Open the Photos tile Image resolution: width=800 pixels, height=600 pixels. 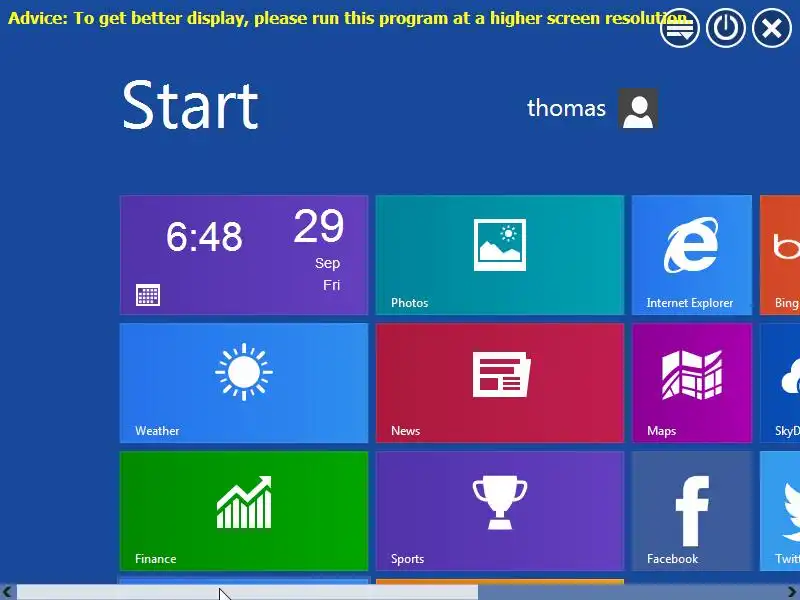click(x=499, y=255)
